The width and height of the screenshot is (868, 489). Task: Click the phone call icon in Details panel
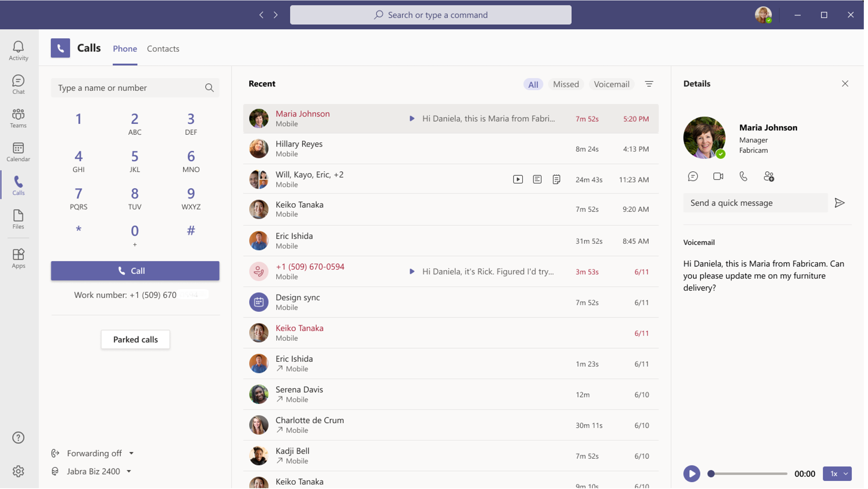point(743,176)
